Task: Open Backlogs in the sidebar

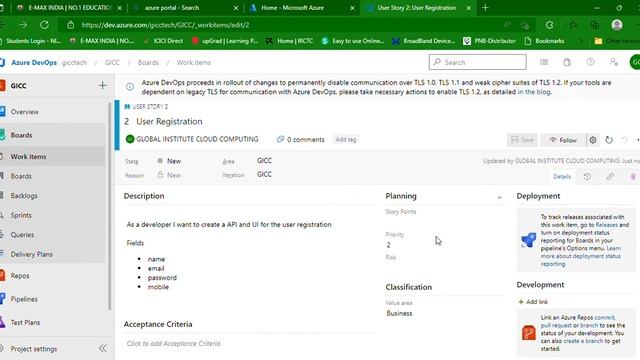Action: coord(24,196)
